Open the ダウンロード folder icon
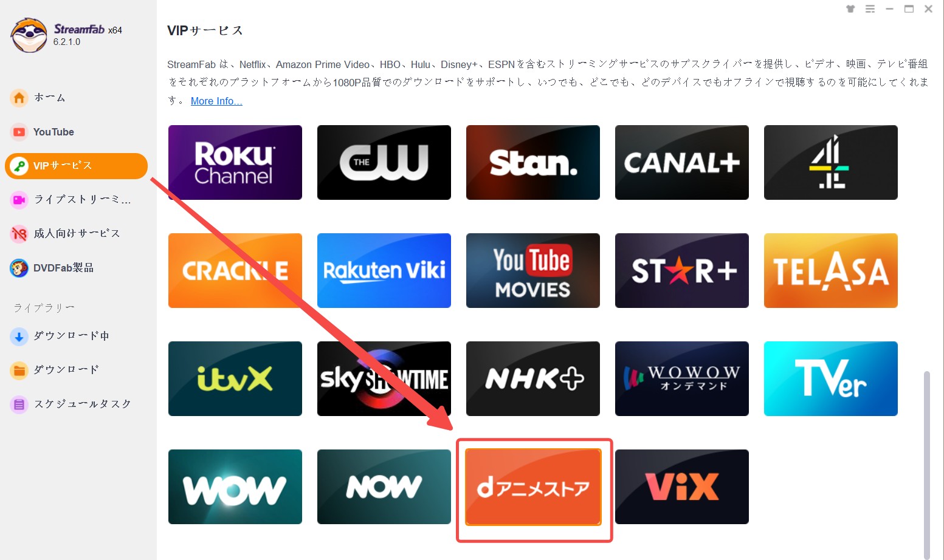This screenshot has height=560, width=944. [x=19, y=370]
